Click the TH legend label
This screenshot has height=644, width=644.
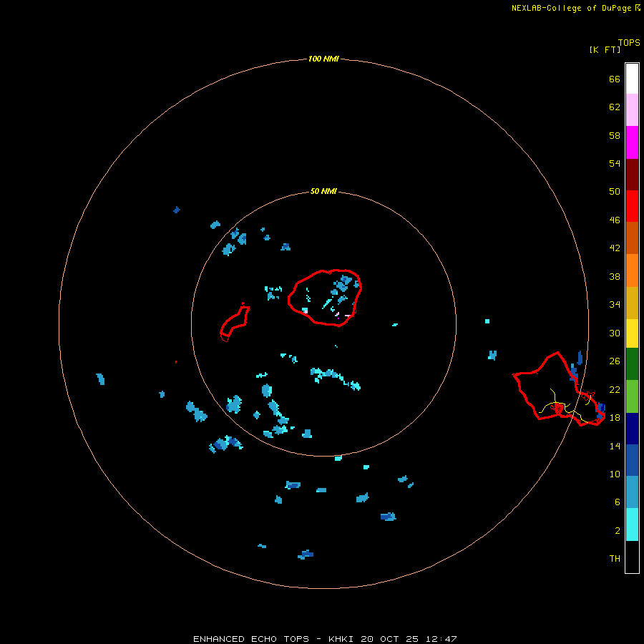(615, 559)
